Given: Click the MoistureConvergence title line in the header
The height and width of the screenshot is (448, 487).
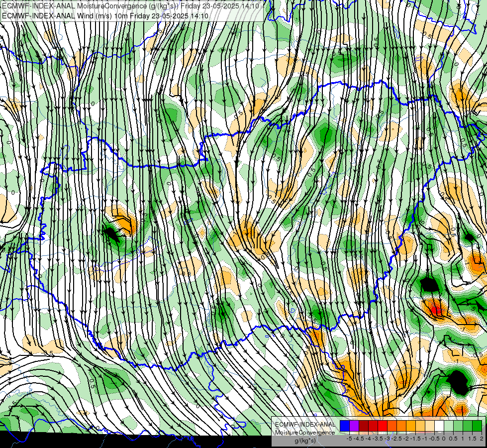Looking at the screenshot, I should click(x=130, y=5).
